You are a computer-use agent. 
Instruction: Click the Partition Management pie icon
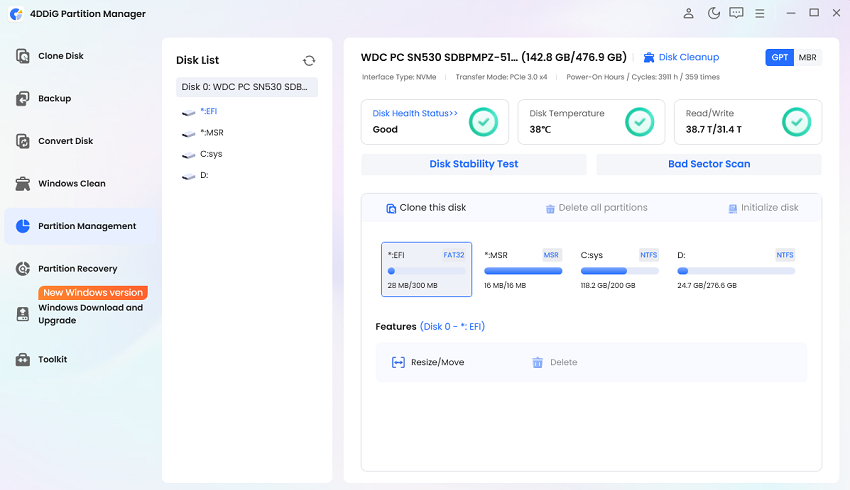coord(23,226)
